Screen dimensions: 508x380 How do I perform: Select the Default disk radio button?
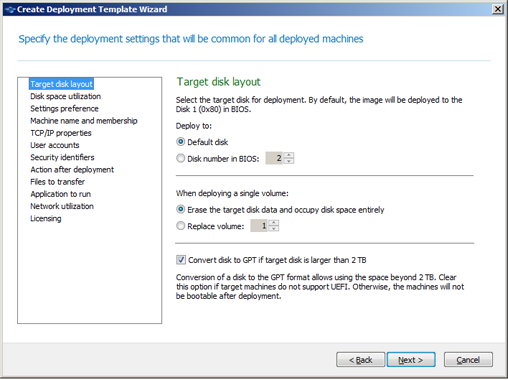tap(180, 142)
